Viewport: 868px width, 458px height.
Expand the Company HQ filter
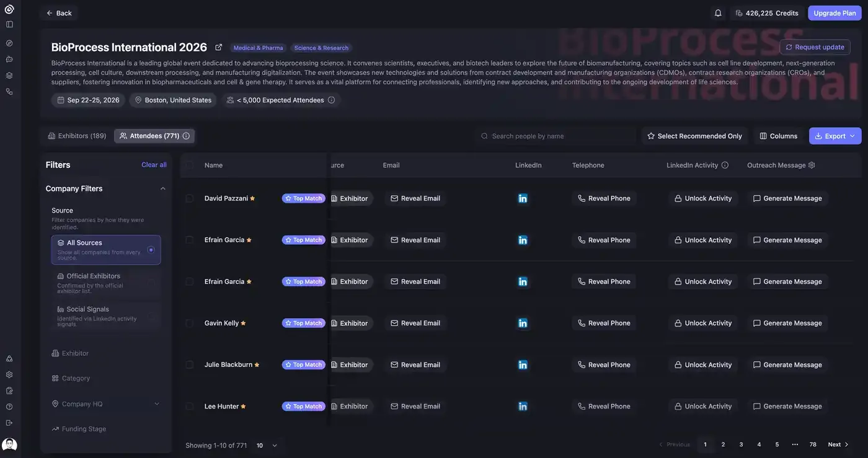coord(106,403)
